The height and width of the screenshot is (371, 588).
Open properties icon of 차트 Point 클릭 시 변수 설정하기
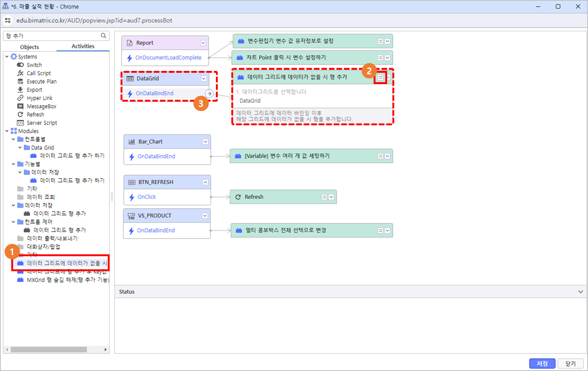380,58
